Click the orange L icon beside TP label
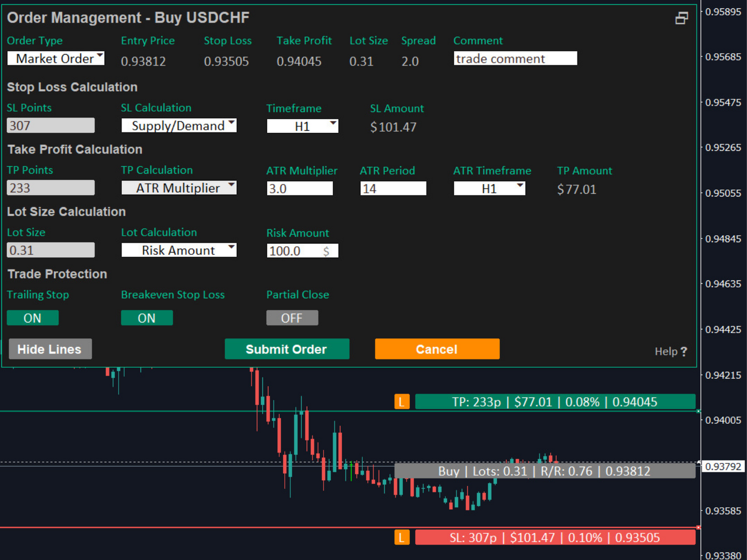 [x=402, y=401]
